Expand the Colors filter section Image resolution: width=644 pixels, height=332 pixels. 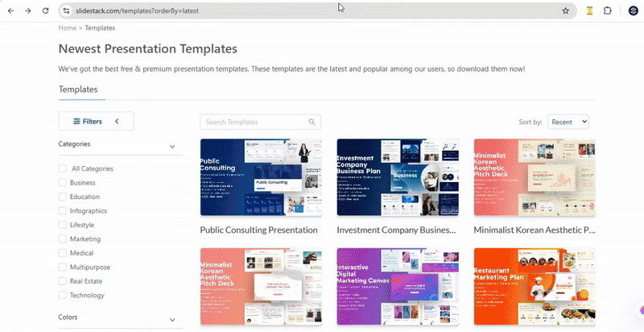(172, 320)
